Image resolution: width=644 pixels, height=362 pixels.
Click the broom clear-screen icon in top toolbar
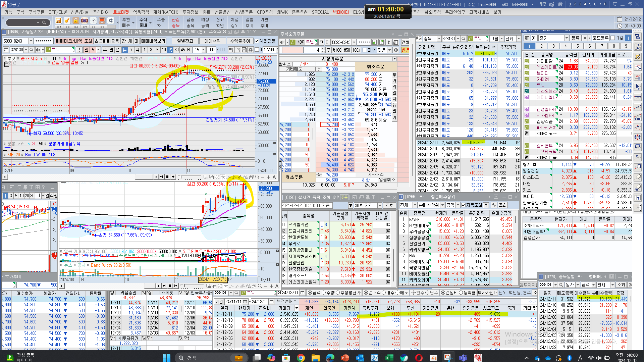point(67,21)
